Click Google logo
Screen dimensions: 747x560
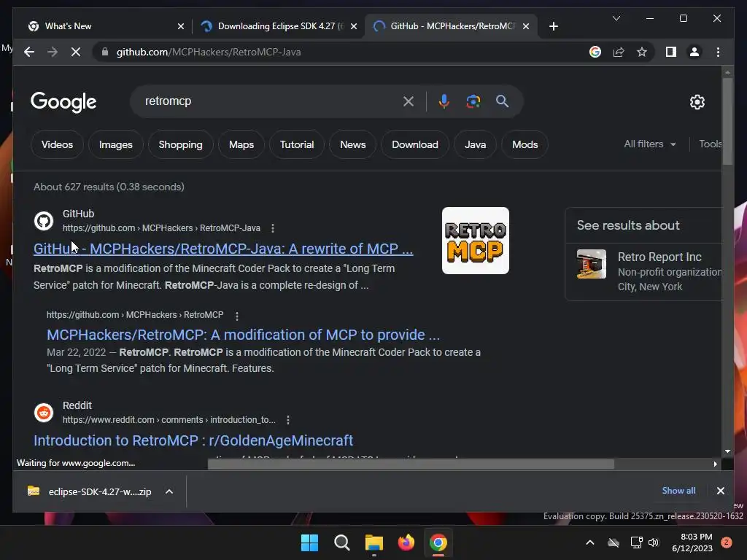(x=63, y=101)
